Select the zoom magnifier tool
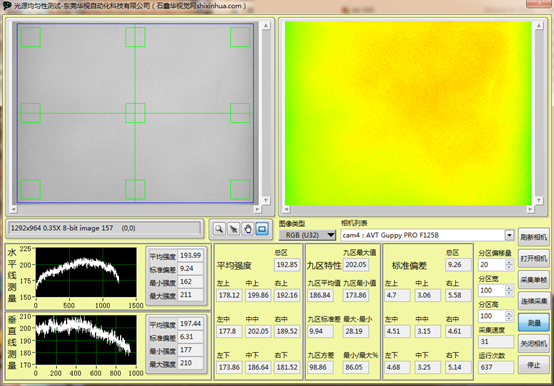The image size is (554, 386). [x=219, y=229]
